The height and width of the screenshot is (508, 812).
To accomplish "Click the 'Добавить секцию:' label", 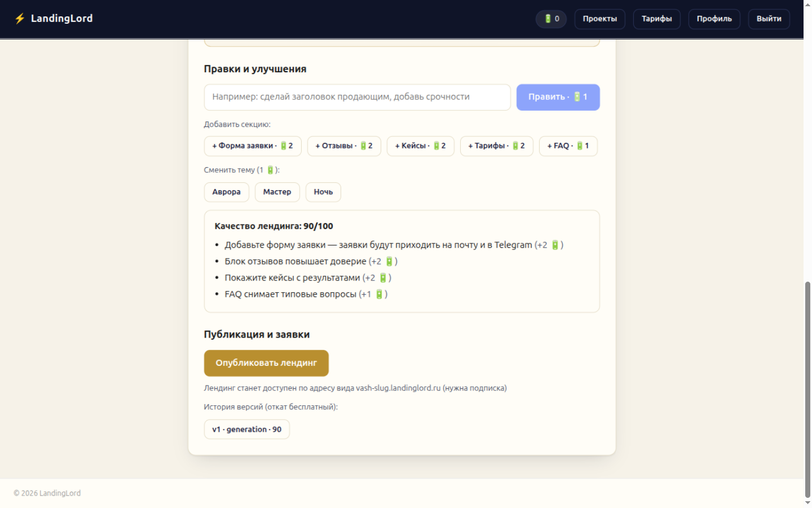I will (237, 124).
